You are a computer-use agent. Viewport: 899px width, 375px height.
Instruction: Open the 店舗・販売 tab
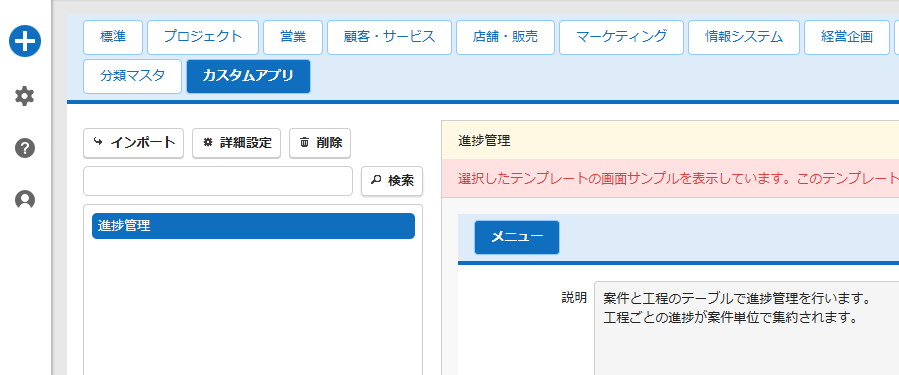505,37
